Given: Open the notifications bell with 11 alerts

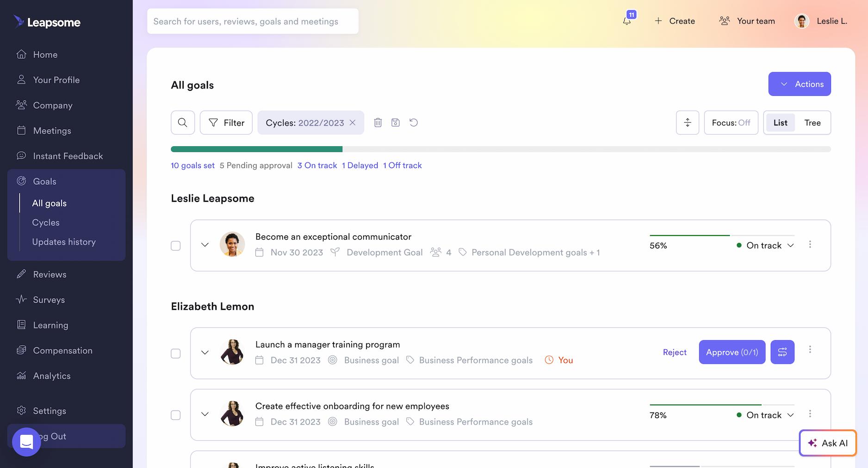Looking at the screenshot, I should pos(627,20).
